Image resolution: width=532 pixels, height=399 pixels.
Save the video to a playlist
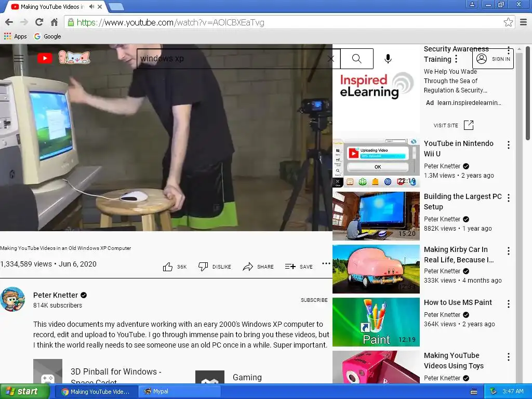pyautogui.click(x=299, y=267)
